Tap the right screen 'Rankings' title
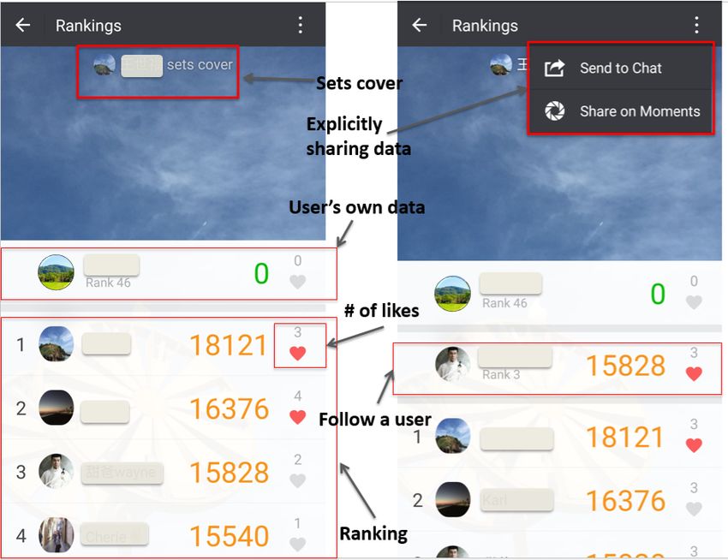This screenshot has height=560, width=728. tap(485, 26)
